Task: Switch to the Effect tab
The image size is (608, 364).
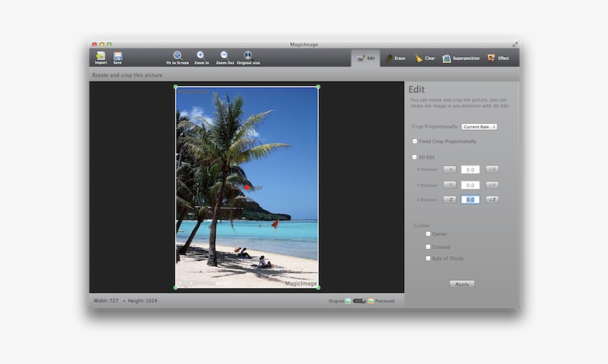Action: click(x=498, y=58)
